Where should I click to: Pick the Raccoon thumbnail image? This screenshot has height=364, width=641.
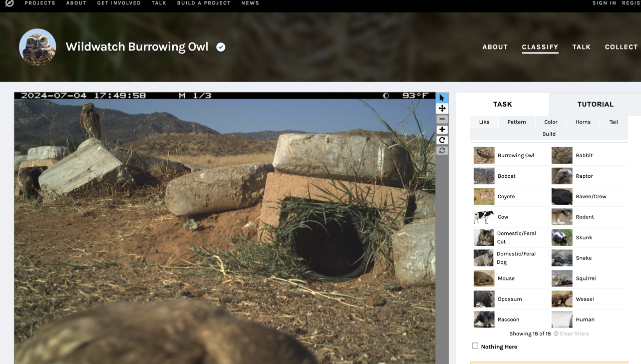coord(484,319)
